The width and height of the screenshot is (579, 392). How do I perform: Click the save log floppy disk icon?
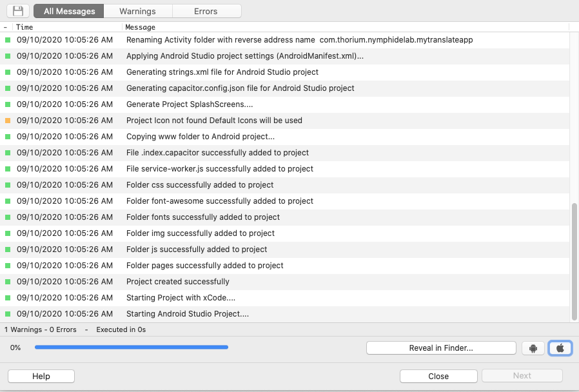tap(18, 11)
